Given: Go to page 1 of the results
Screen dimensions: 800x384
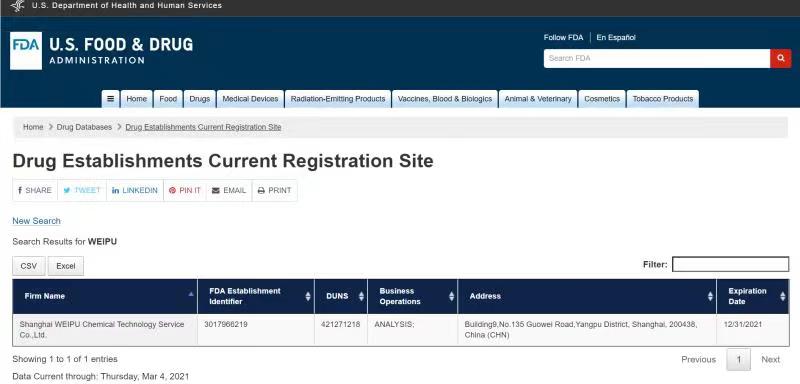Looking at the screenshot, I should (x=738, y=360).
